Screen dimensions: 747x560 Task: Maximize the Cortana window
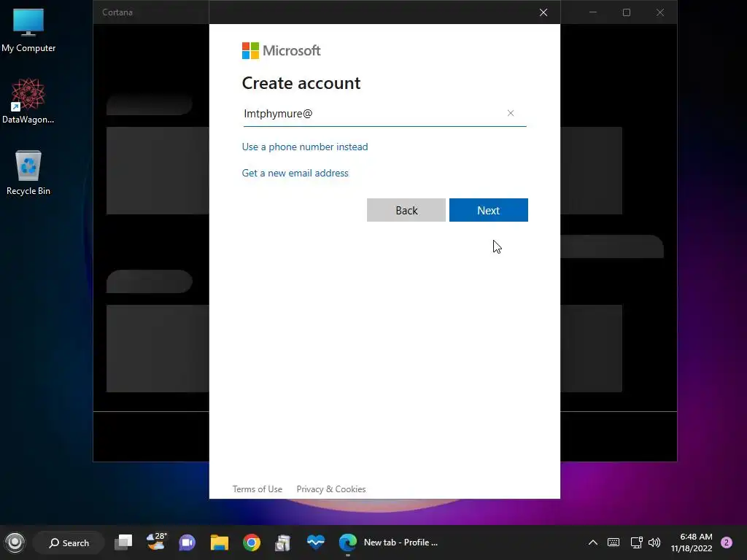(x=627, y=12)
